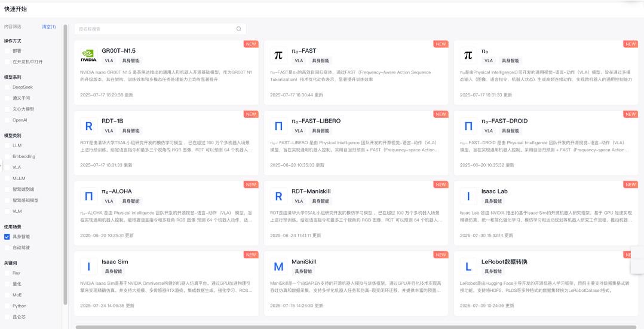Screen dimensions: 644x329
Task: Click the RDT-Maniskill R icon
Action: [278, 196]
